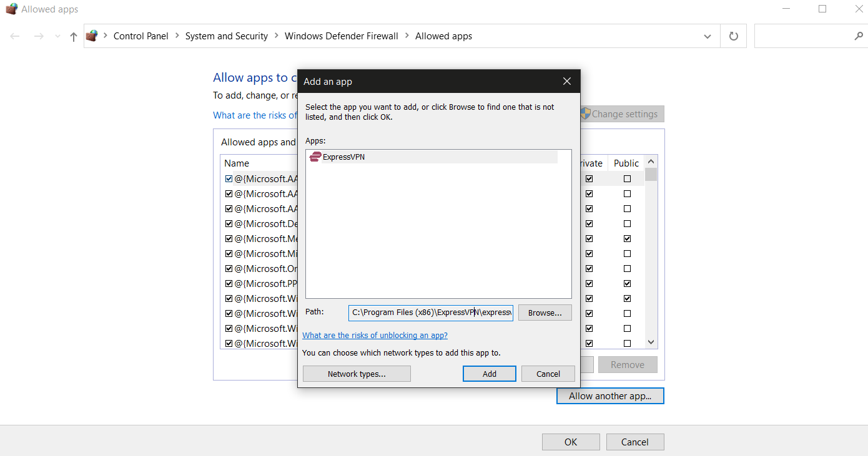This screenshot has height=456, width=868.
Task: Open the address bar dropdown
Action: pos(707,36)
